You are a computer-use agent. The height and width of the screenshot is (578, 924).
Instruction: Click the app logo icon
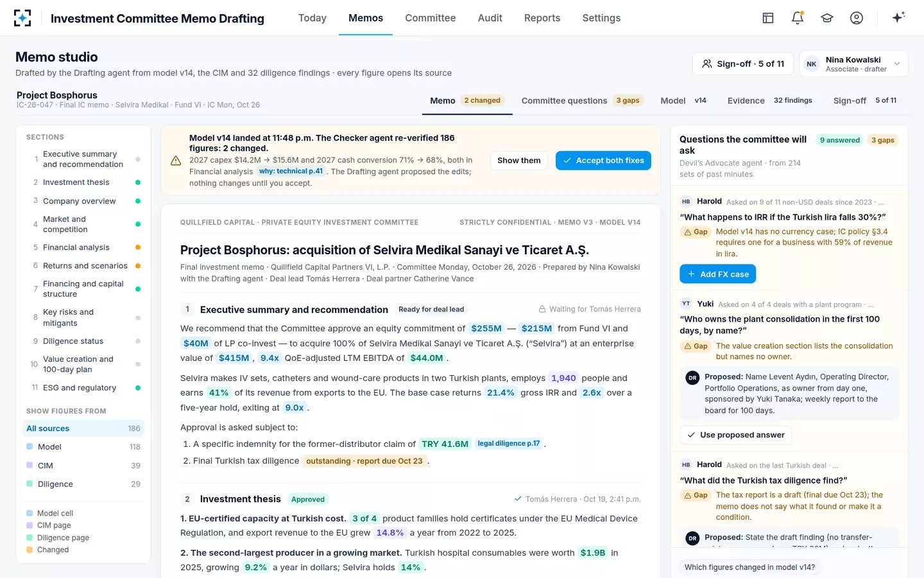pos(22,18)
